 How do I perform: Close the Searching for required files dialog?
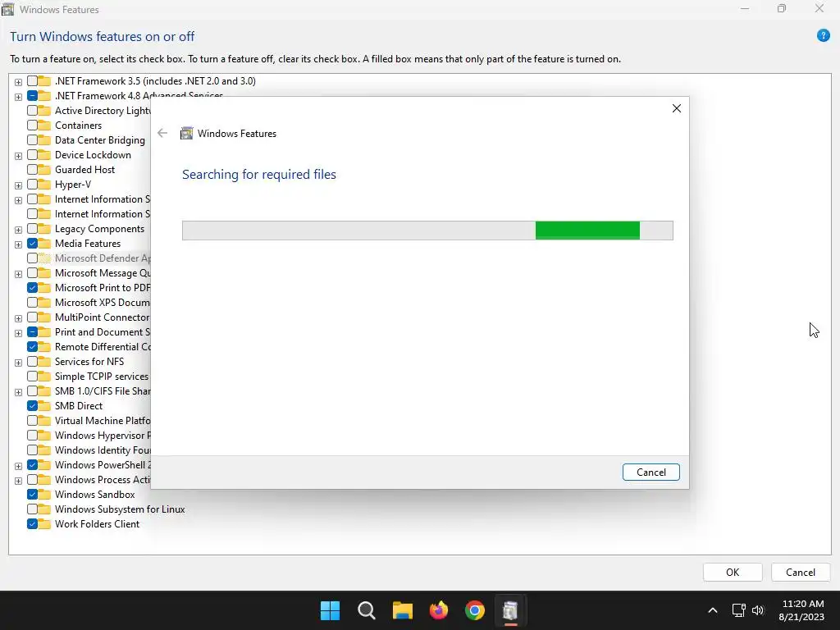(x=677, y=108)
